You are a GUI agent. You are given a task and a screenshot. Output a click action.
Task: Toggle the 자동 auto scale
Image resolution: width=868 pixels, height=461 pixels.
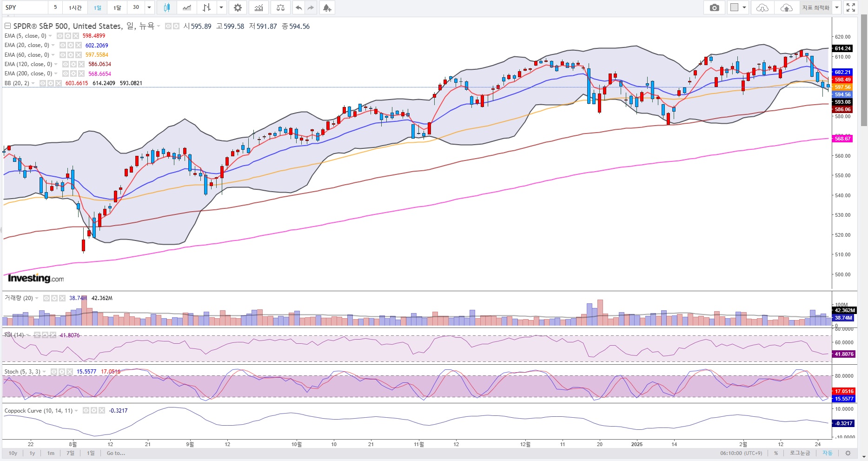(x=828, y=453)
